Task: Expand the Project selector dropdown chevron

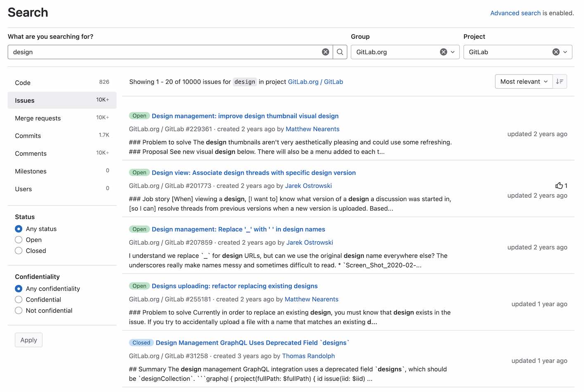Action: point(565,52)
